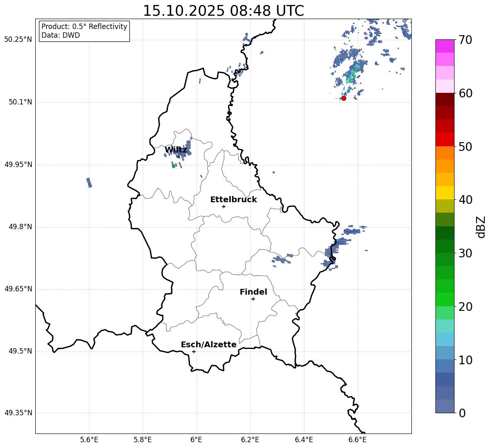Click the isolated echo near 5.6°E west of Luxembourg
The height and width of the screenshot is (448, 491).
[89, 182]
